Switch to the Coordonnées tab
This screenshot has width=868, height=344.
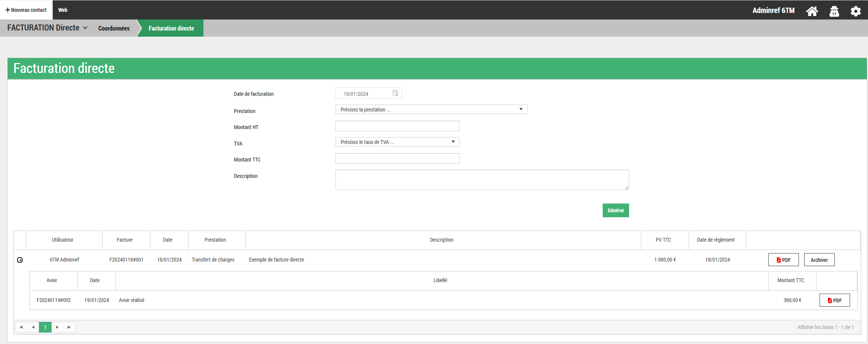114,28
